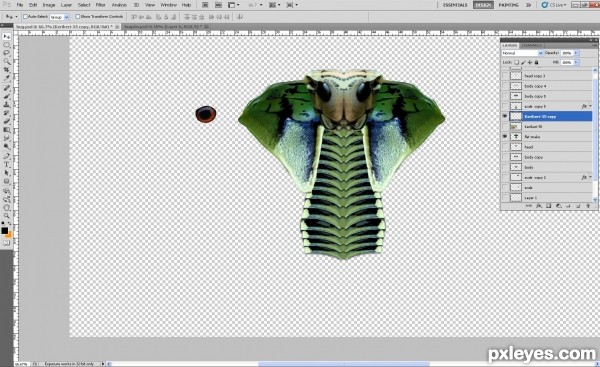Select the Eyedropper tool
This screenshot has height=367, width=600.
[x=7, y=78]
